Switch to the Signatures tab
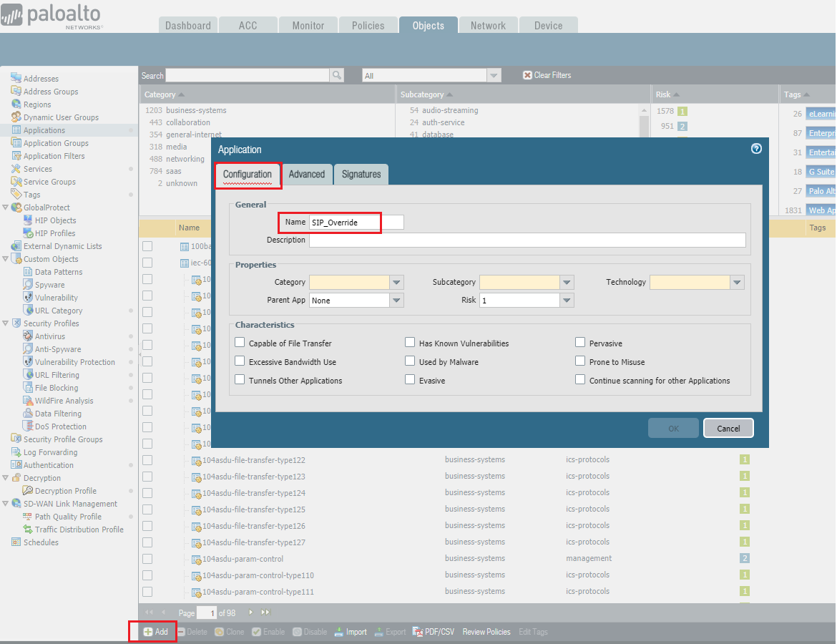The height and width of the screenshot is (644, 837). [361, 174]
